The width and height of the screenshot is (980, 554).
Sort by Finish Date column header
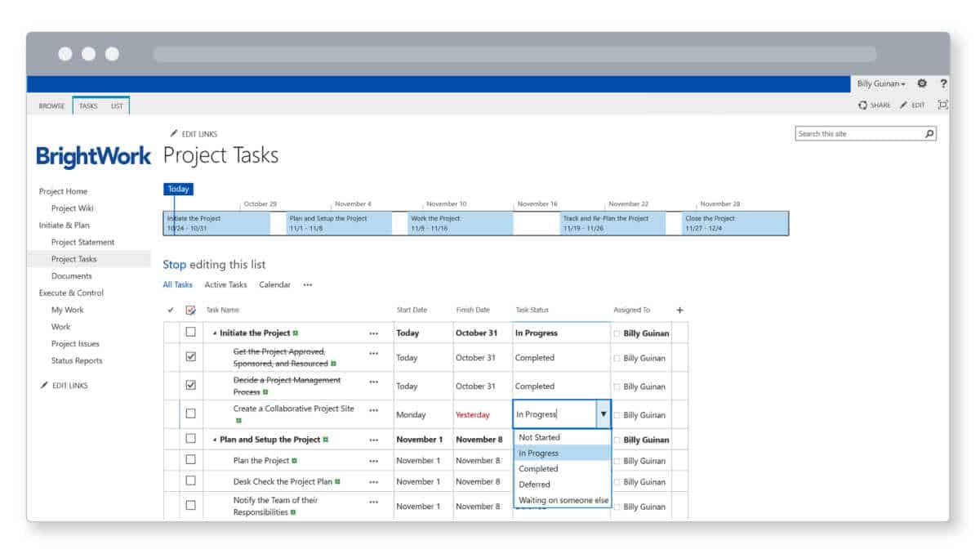tap(472, 310)
